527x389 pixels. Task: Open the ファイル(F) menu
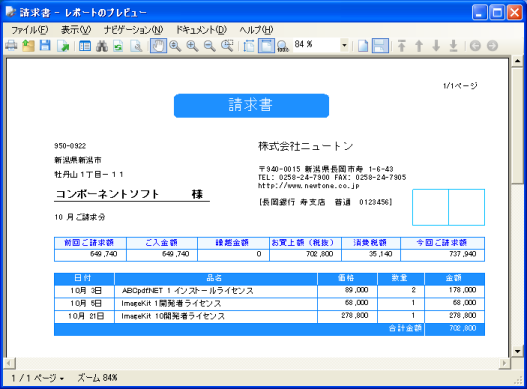pos(29,30)
